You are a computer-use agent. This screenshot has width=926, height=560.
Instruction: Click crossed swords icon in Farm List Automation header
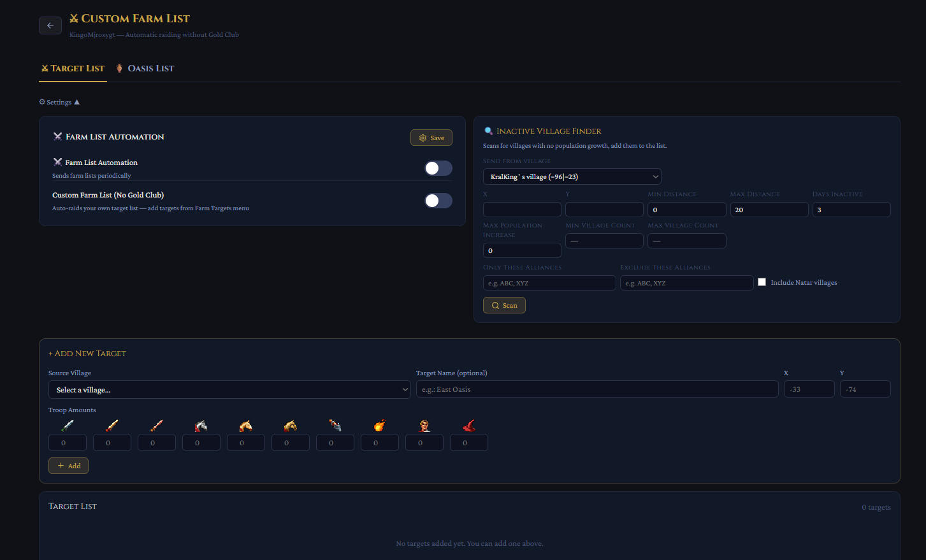coord(57,136)
